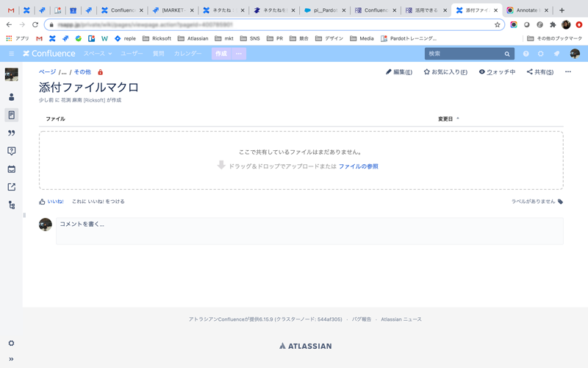The width and height of the screenshot is (588, 368).
Task: Click the page tree icon in the sidebar
Action: tap(11, 205)
